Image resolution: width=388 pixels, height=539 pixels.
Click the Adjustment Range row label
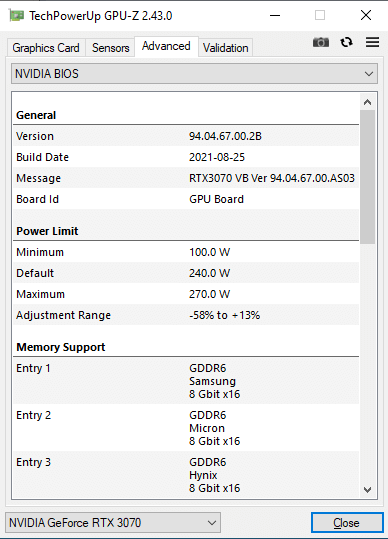63,315
